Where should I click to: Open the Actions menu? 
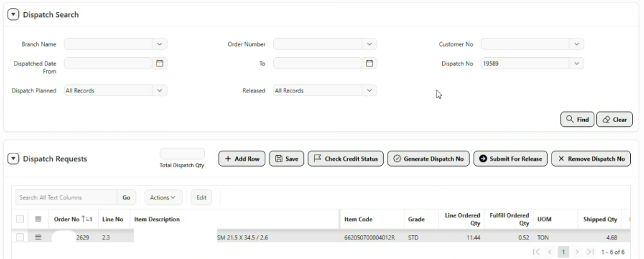tap(163, 197)
